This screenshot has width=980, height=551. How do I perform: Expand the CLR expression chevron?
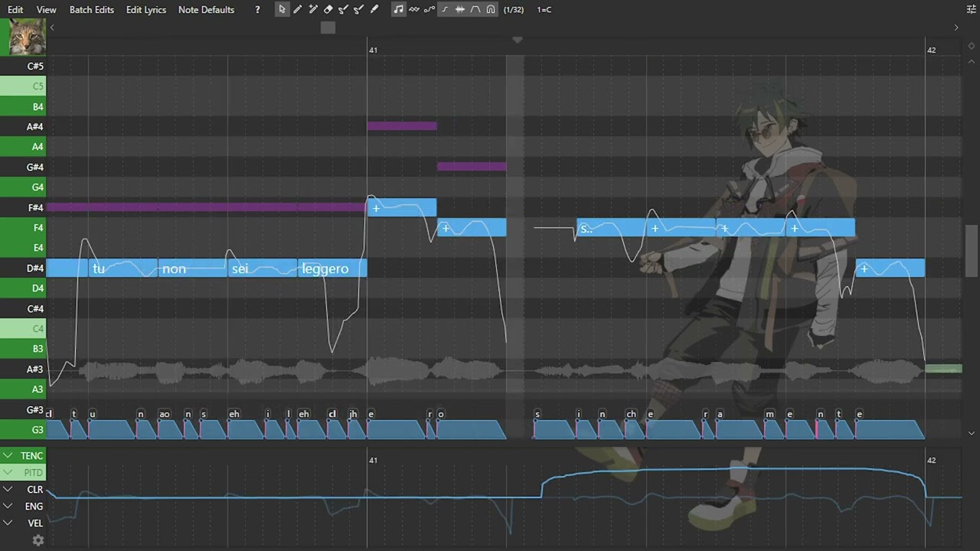click(x=8, y=489)
